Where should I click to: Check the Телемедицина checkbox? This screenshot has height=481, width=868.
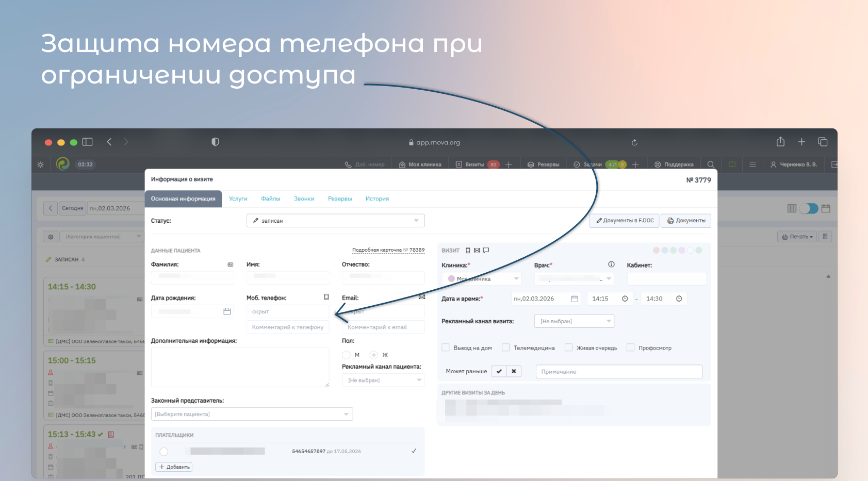click(506, 347)
